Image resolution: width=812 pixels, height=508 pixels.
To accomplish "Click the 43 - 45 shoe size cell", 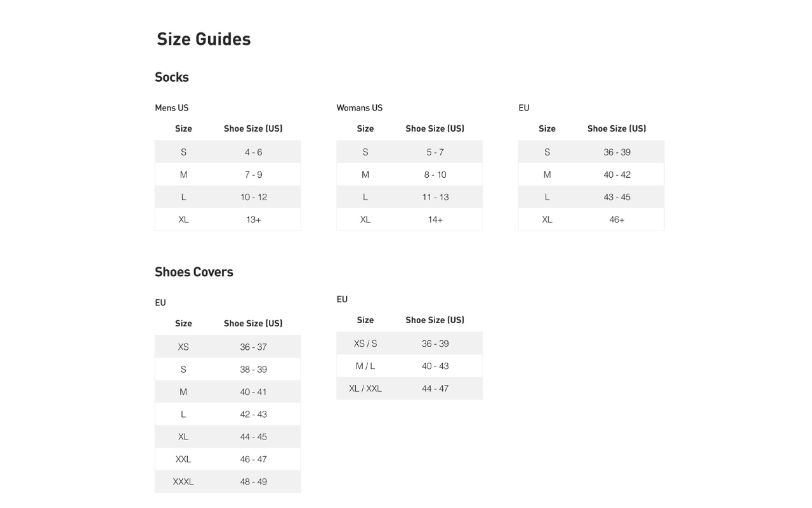I will tap(617, 197).
